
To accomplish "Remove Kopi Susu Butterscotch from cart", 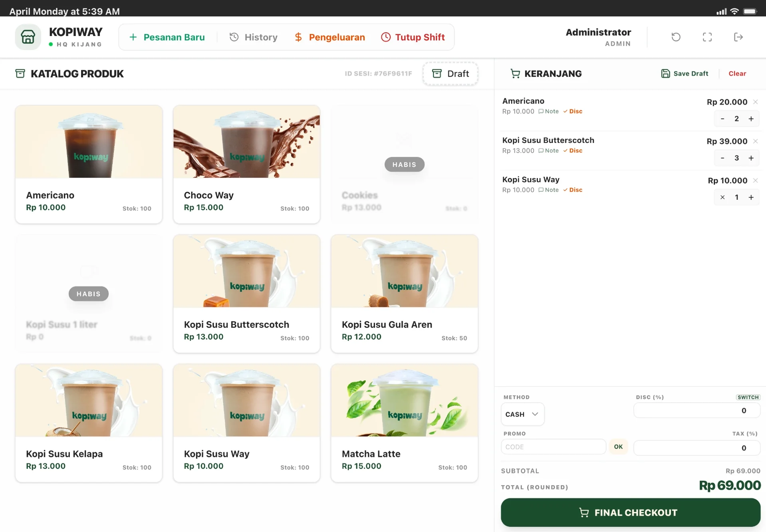I will (755, 141).
